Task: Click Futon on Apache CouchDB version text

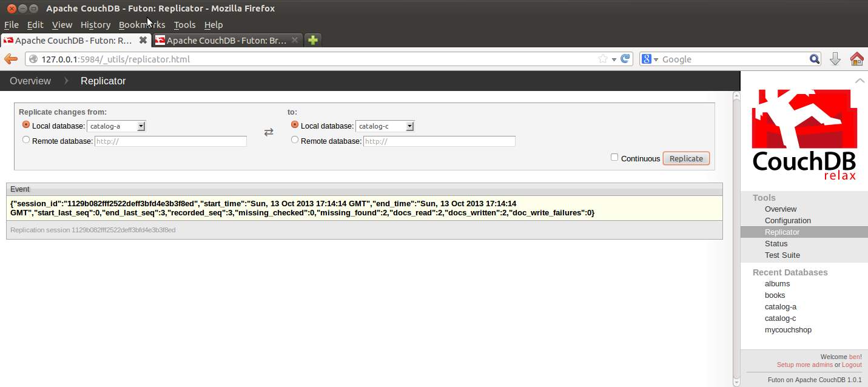Action: tap(815, 380)
